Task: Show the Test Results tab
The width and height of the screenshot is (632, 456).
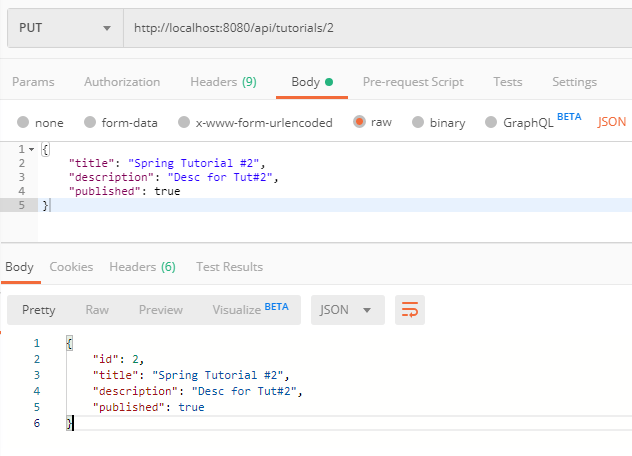Action: point(229,267)
